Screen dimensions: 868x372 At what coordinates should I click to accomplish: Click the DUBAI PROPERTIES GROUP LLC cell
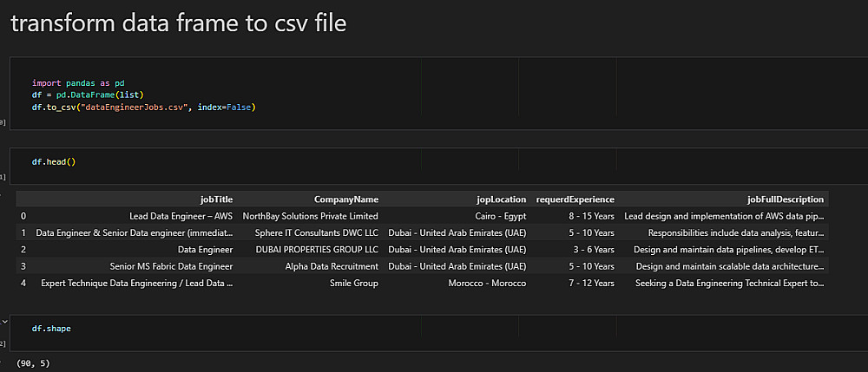[x=317, y=249]
